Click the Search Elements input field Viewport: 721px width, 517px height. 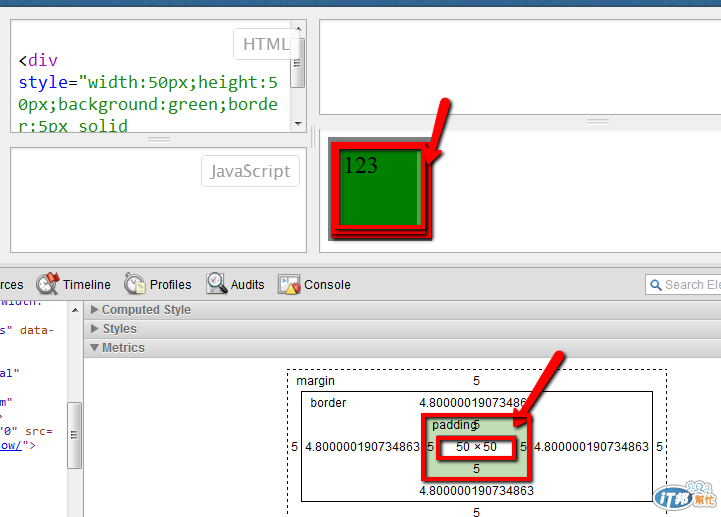click(x=684, y=285)
